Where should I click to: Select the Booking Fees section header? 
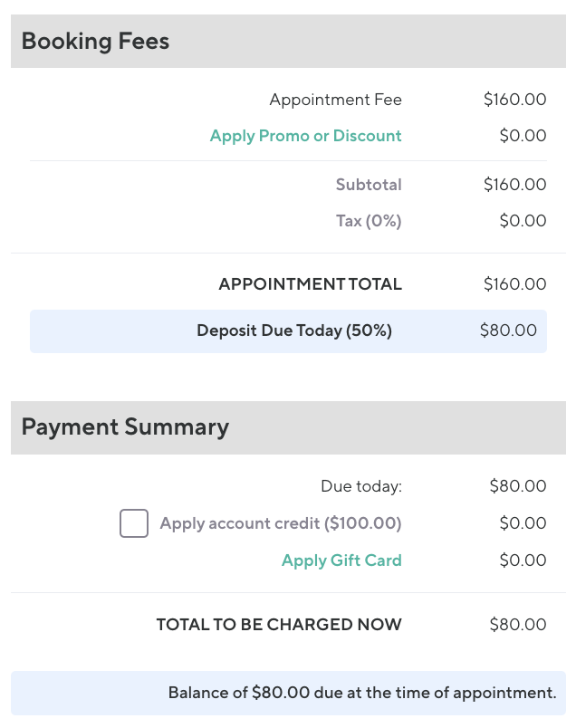[95, 41]
